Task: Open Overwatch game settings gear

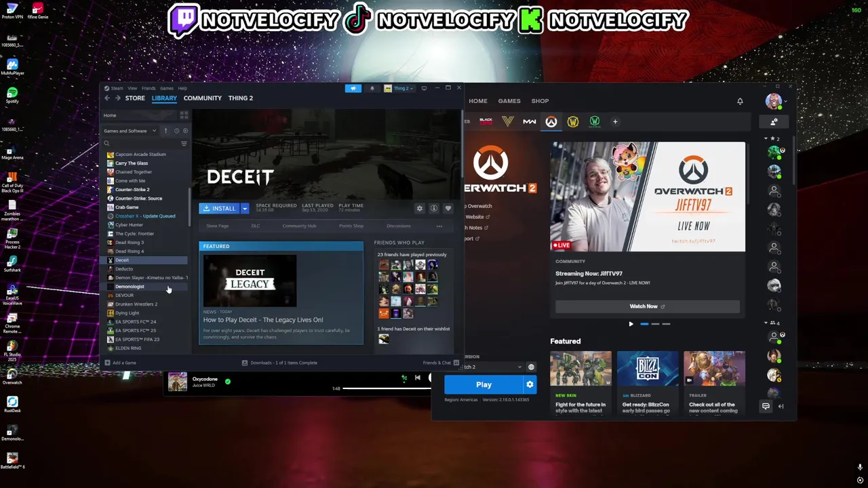Action: coord(530,384)
